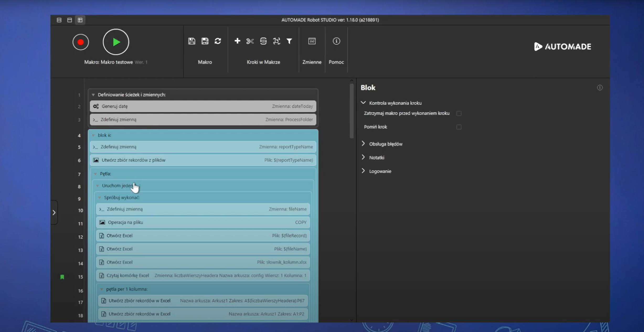Viewport: 644px width, 332px height.
Task: Select the Generuj datę step
Action: point(203,106)
